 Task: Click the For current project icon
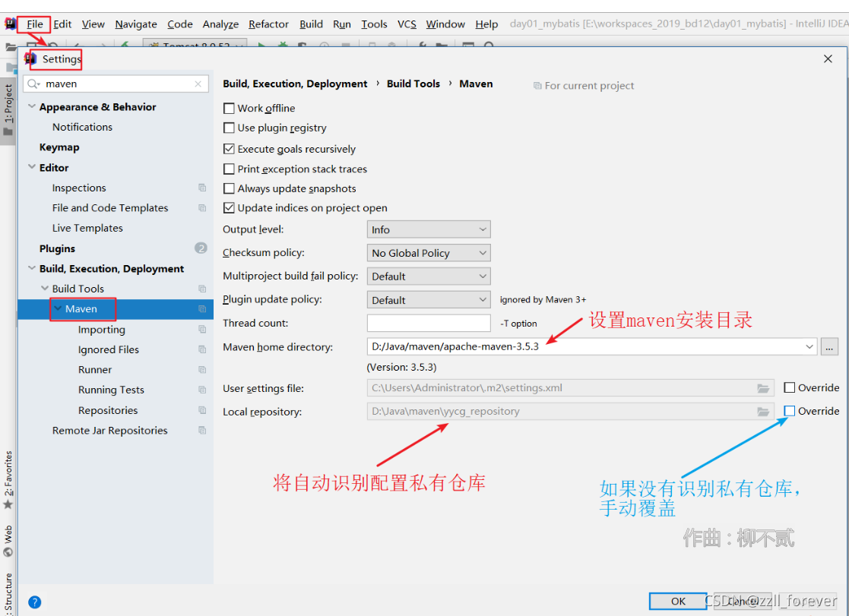pos(537,86)
